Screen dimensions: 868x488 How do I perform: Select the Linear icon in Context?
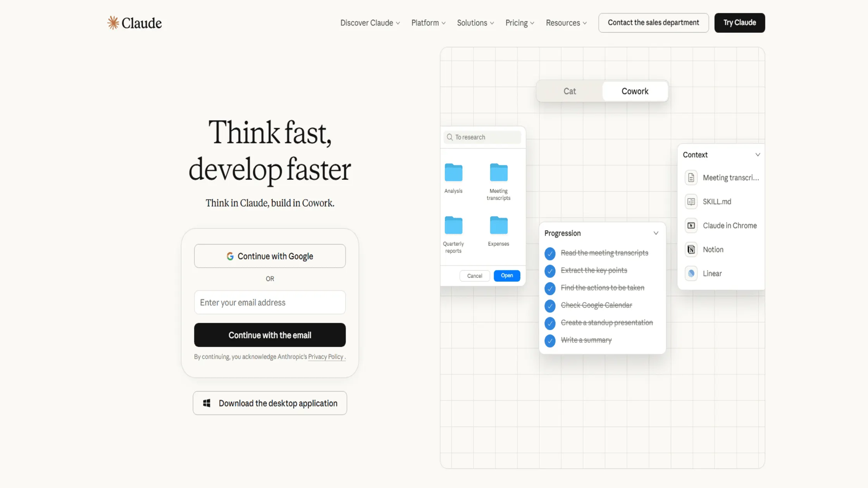pyautogui.click(x=691, y=273)
